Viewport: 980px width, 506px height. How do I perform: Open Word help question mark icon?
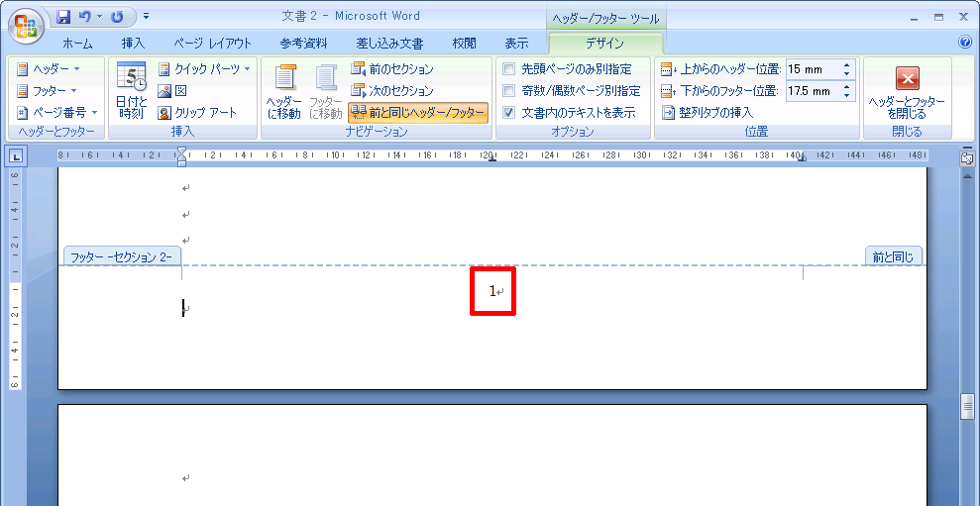964,43
